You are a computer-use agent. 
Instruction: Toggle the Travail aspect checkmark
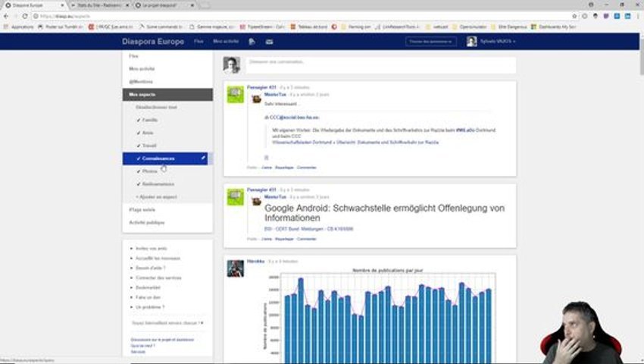pos(139,146)
